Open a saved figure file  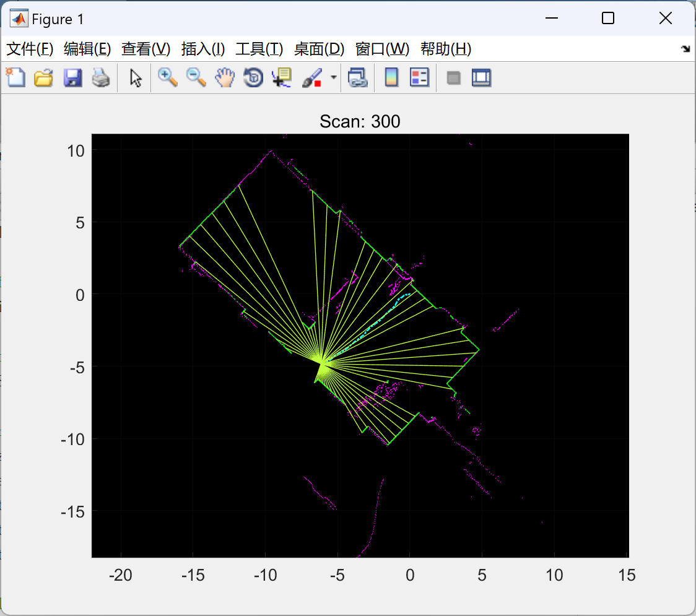[43, 77]
